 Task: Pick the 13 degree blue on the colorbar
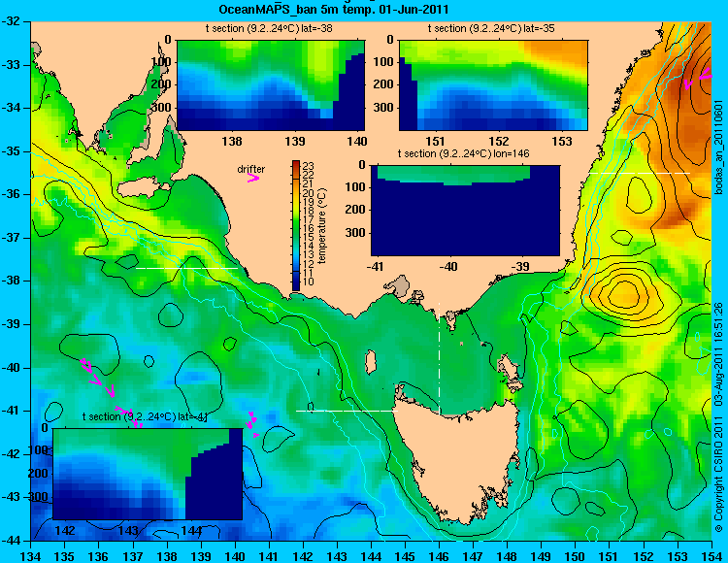(296, 255)
